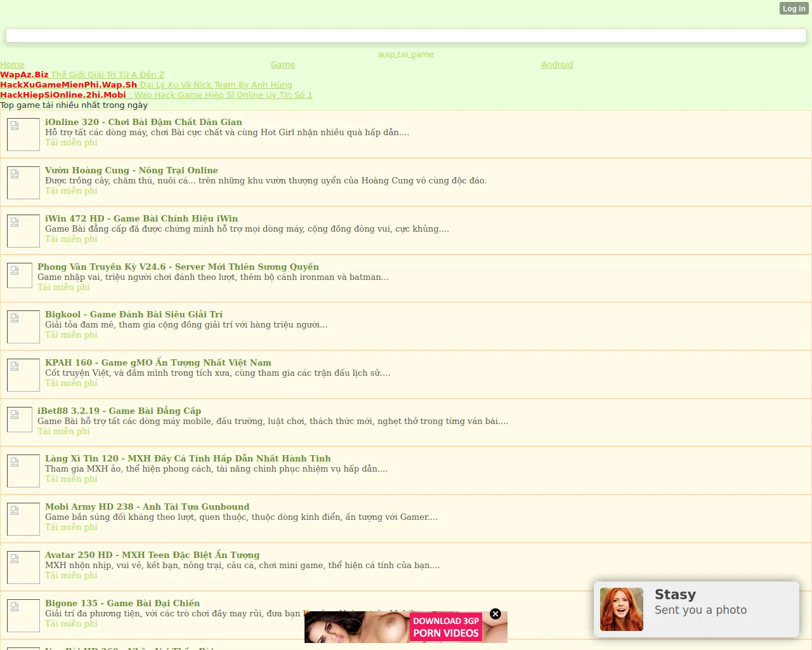Open the Android menu link
This screenshot has height=650, width=812.
(557, 65)
